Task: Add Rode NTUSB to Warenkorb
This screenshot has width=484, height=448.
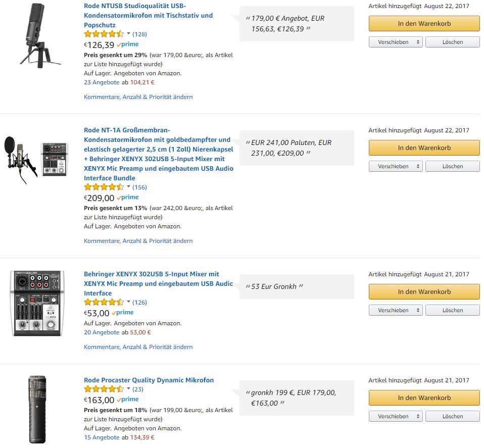Action: pyautogui.click(x=424, y=24)
